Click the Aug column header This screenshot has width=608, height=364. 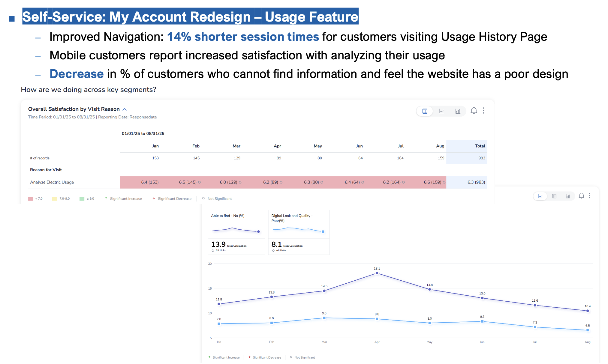[x=440, y=146]
